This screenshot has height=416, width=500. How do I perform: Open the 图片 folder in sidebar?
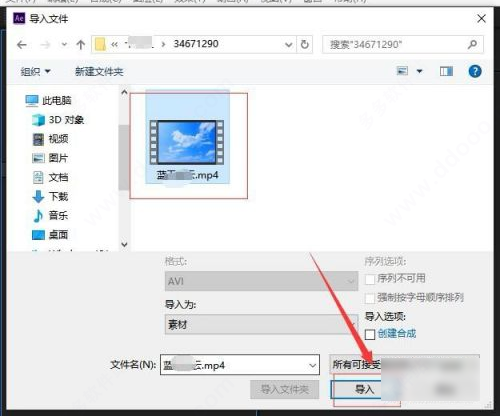click(x=50, y=158)
